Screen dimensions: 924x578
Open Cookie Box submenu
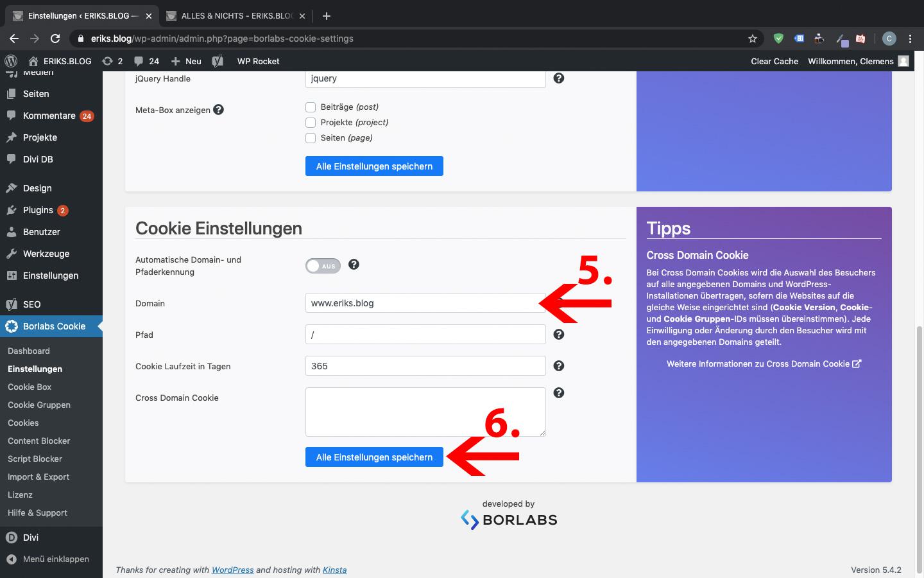30,387
